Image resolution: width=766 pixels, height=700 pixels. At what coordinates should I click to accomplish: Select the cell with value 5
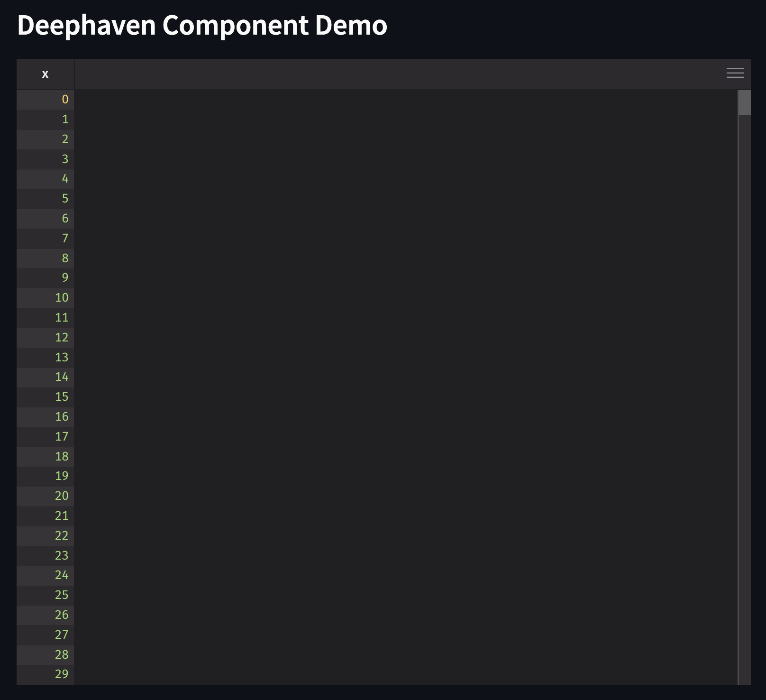tap(46, 199)
